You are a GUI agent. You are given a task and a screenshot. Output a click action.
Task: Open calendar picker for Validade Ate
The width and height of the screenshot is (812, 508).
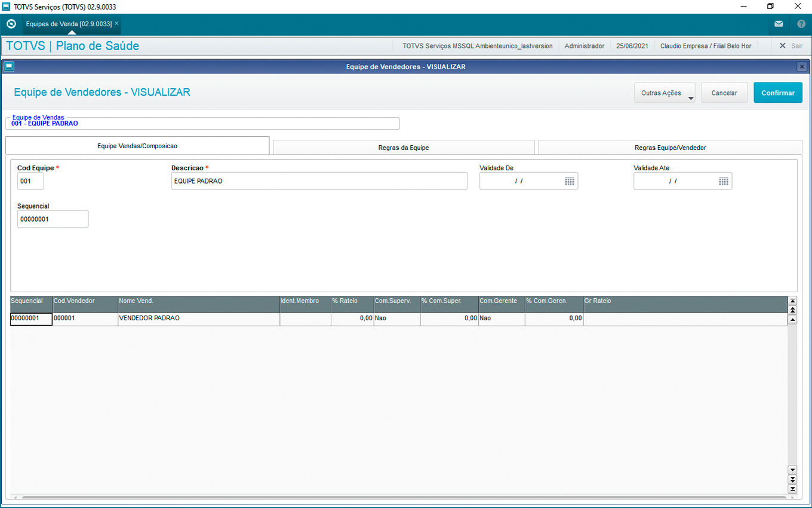(723, 181)
